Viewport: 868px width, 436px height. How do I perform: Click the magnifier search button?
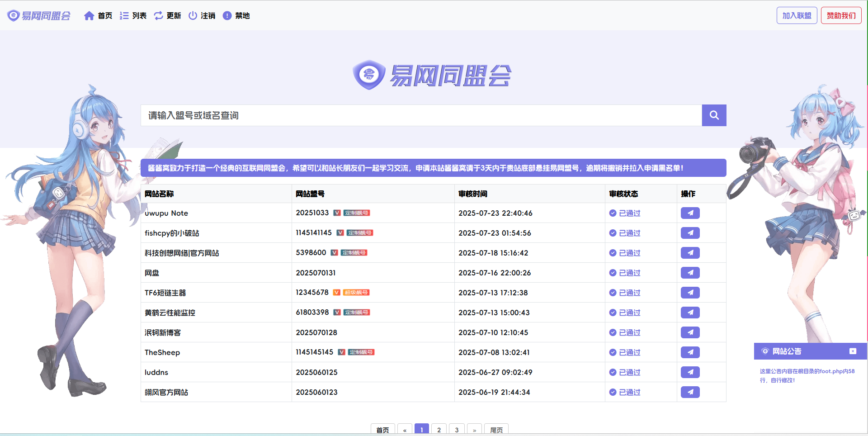click(x=714, y=115)
